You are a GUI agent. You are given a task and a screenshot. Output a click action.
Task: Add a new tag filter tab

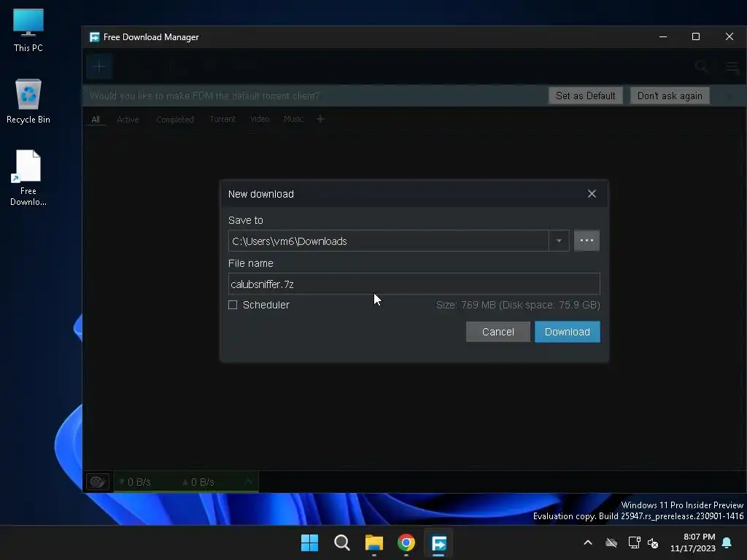point(320,119)
